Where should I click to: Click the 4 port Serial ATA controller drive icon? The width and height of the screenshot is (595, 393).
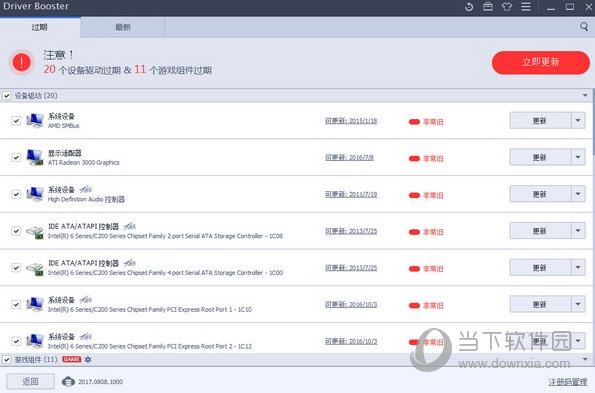[35, 268]
